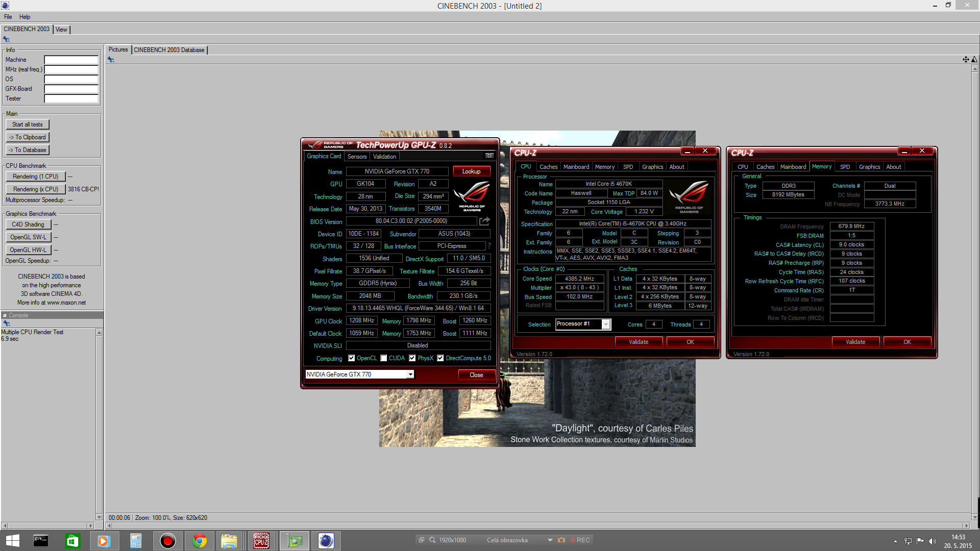Click the Start all tests button

pyautogui.click(x=28, y=124)
